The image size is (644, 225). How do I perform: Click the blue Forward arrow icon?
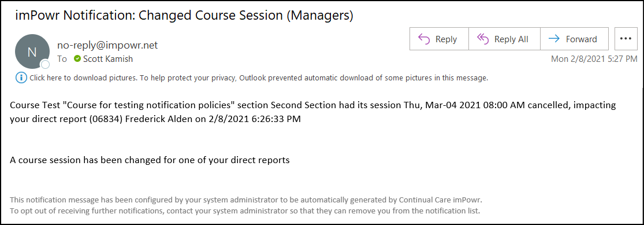[x=554, y=39]
